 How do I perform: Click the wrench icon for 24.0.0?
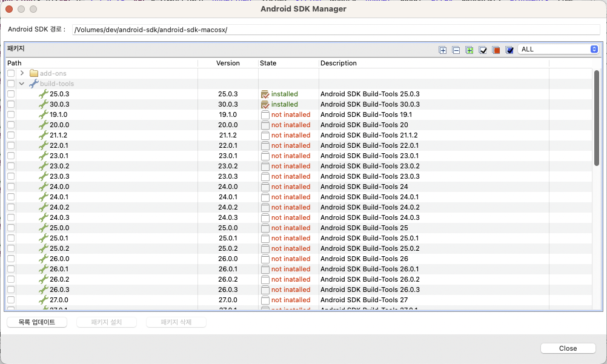click(x=44, y=187)
